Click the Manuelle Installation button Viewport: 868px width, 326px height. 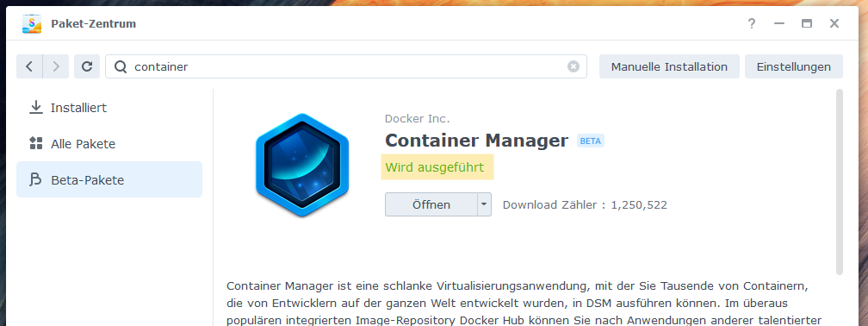pyautogui.click(x=669, y=66)
